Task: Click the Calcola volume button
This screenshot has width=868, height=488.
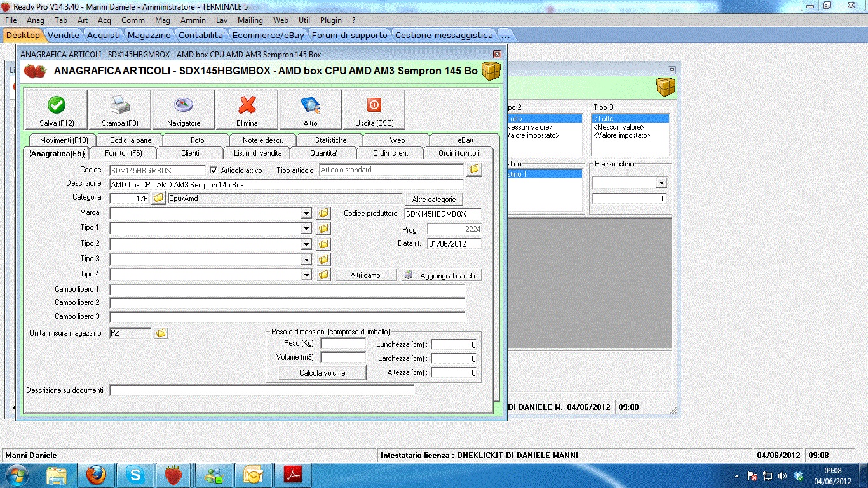Action: tap(322, 373)
